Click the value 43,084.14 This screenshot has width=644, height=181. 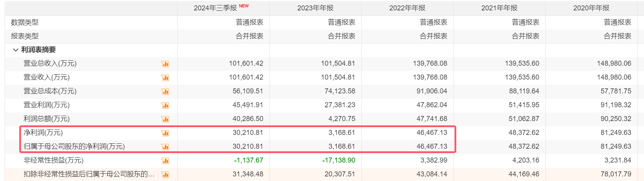pyautogui.click(x=432, y=174)
